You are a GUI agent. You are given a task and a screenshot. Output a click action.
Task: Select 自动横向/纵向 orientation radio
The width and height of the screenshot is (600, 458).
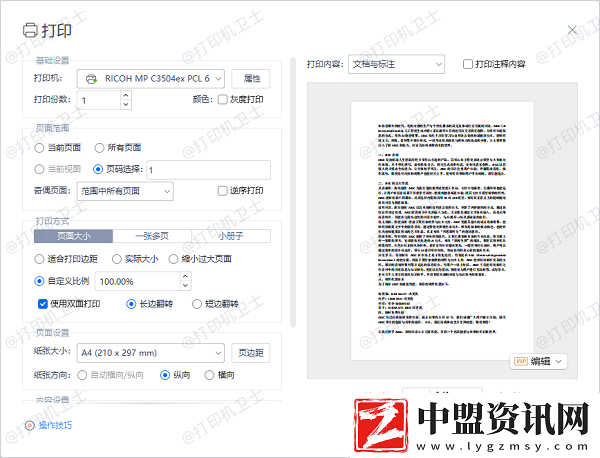[x=82, y=375]
